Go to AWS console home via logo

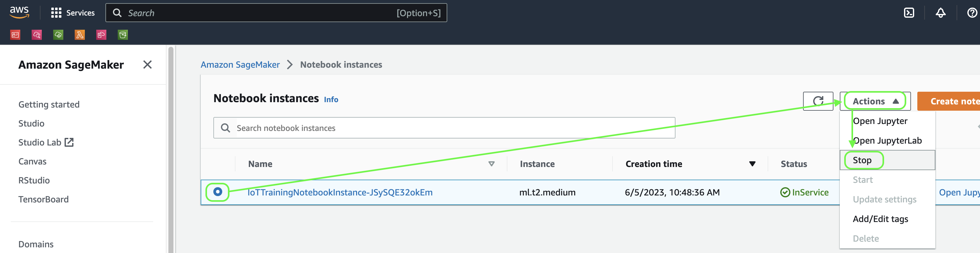[19, 13]
